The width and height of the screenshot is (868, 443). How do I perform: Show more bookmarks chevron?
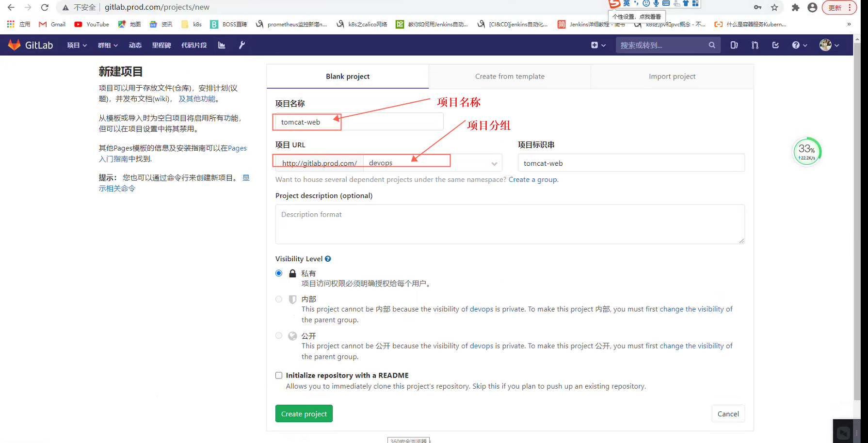[x=849, y=24]
